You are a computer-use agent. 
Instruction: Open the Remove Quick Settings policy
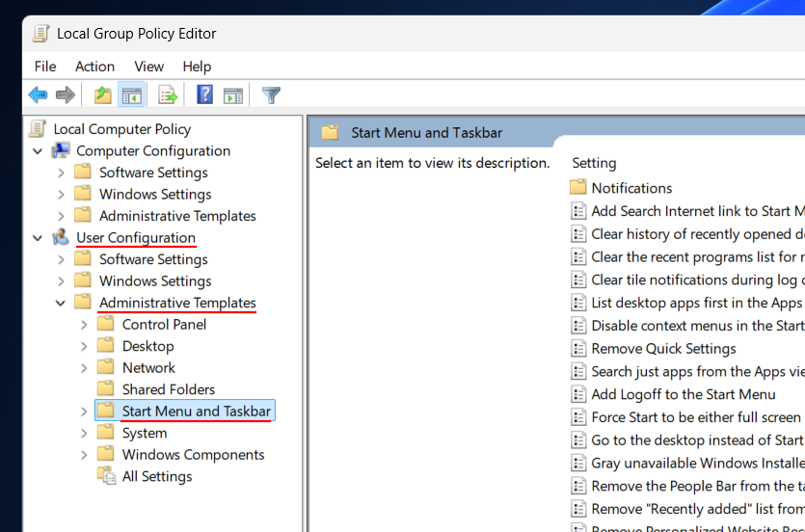(x=663, y=349)
